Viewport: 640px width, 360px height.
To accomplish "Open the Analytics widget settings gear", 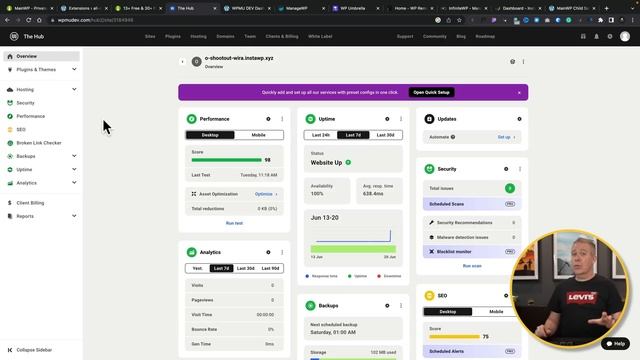I will 268,252.
